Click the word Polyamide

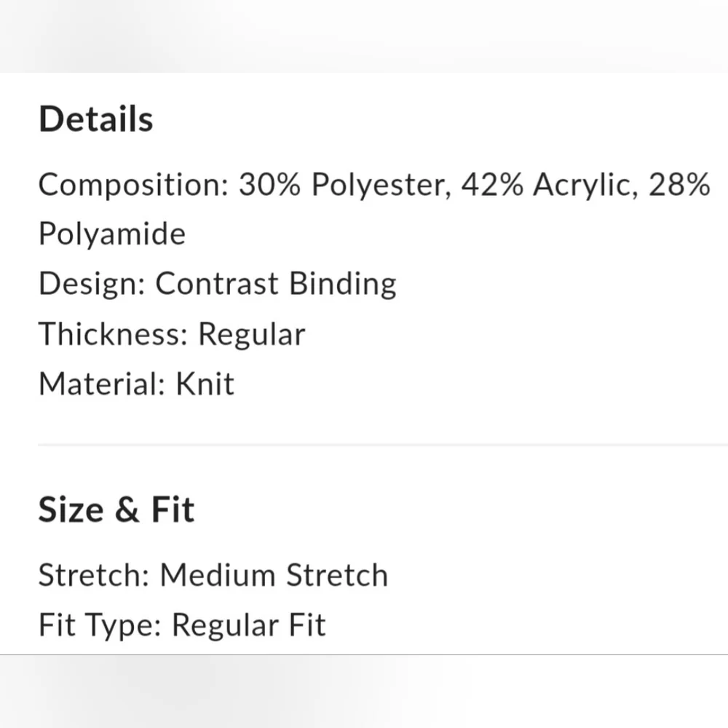pos(111,234)
